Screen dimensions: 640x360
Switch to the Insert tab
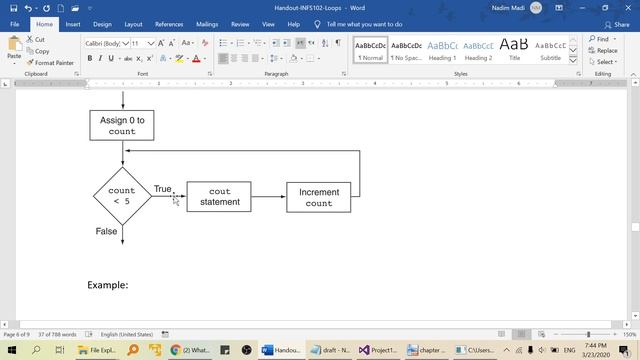(73, 24)
